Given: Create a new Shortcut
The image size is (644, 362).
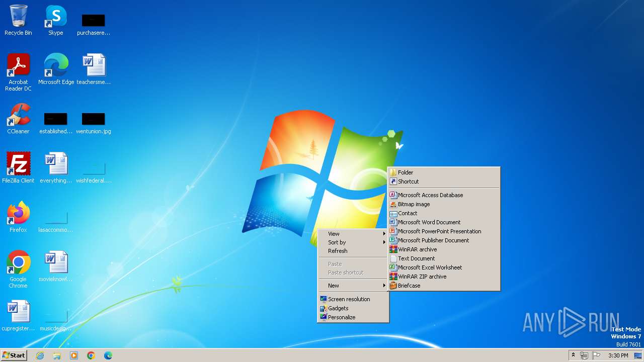Looking at the screenshot, I should tap(444, 182).
